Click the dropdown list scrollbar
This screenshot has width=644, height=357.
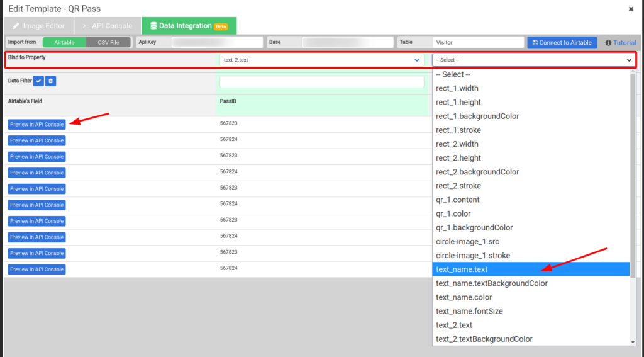(x=633, y=176)
